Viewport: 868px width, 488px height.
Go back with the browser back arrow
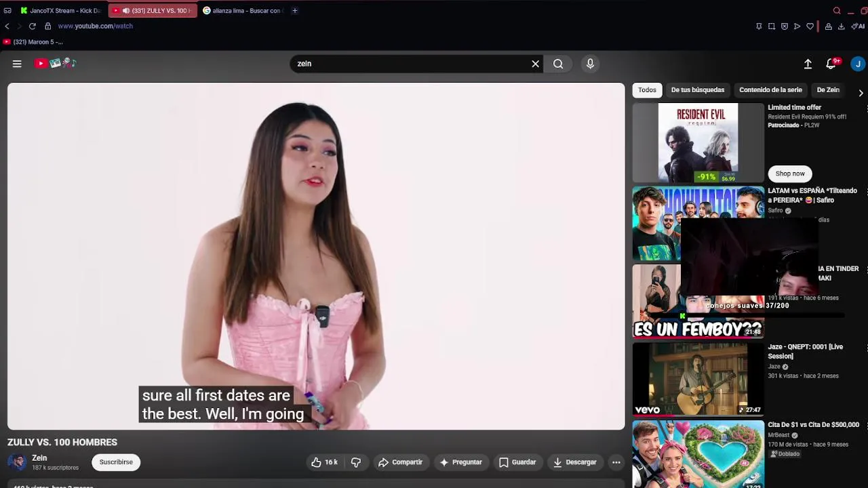click(x=7, y=26)
